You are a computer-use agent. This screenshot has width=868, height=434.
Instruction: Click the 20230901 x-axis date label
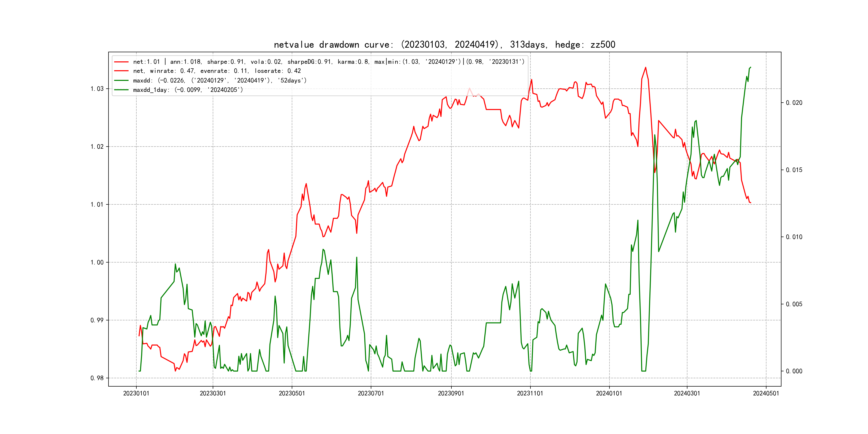click(x=451, y=393)
